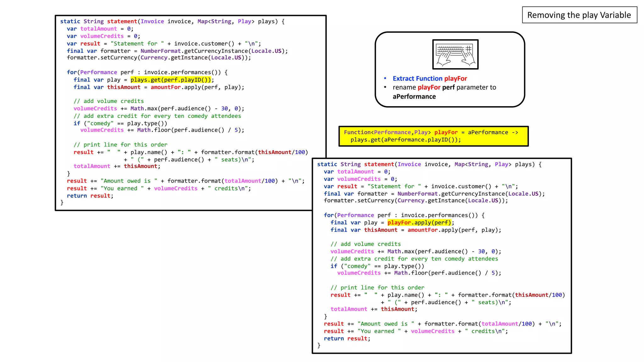The width and height of the screenshot is (644, 362).
Task: Click the 'aPerformance' bold word in the bullets
Action: tap(414, 96)
